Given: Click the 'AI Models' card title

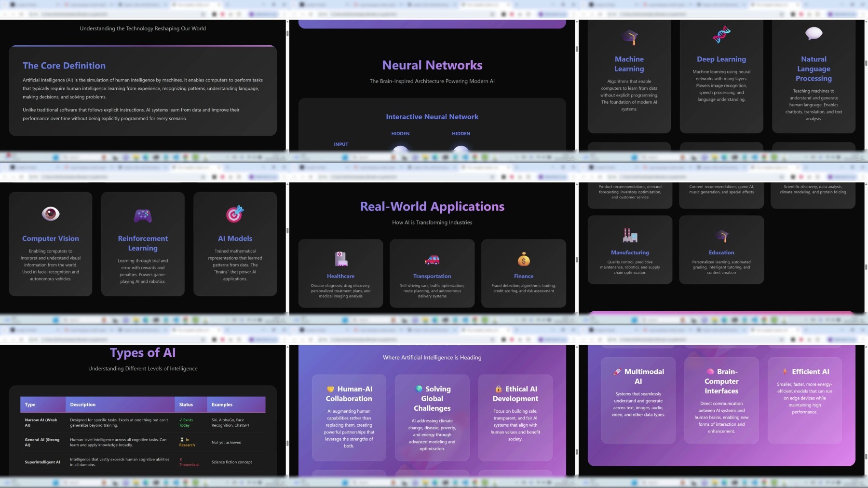Looking at the screenshot, I should (x=235, y=238).
